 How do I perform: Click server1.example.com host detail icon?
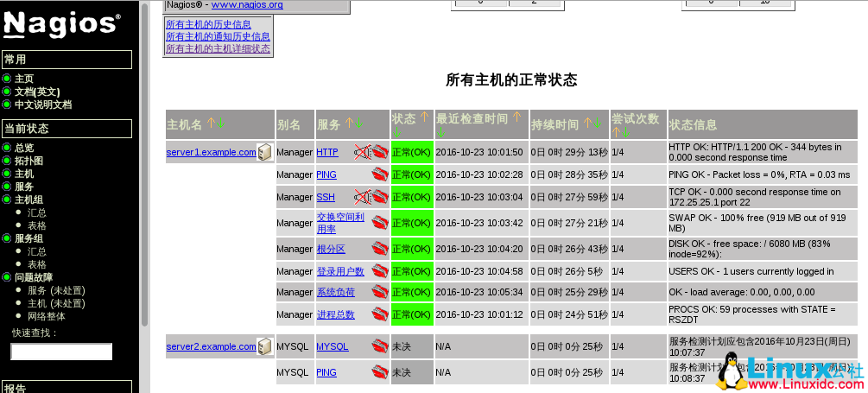(x=265, y=153)
